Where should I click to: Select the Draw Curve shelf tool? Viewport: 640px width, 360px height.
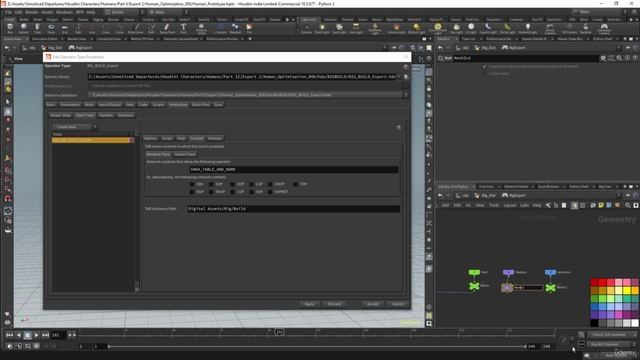click(136, 29)
